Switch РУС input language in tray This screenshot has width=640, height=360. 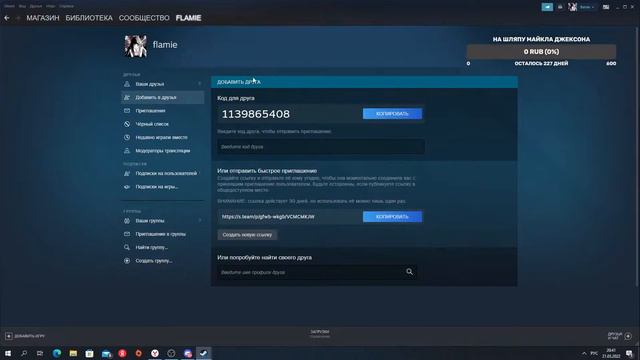594,353
